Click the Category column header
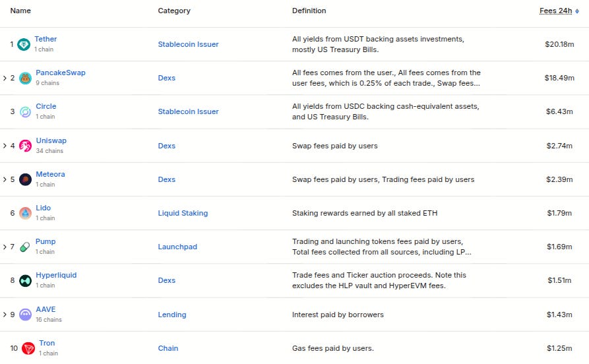 (174, 11)
